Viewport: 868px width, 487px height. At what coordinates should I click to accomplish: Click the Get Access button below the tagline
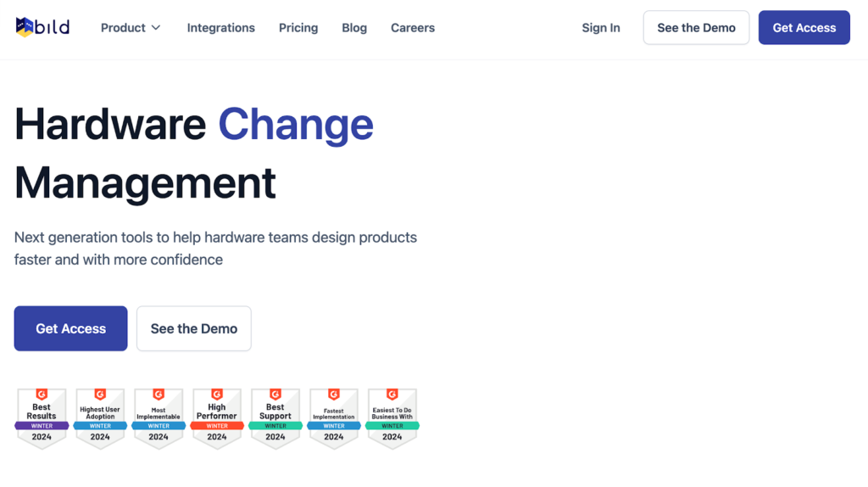(71, 328)
